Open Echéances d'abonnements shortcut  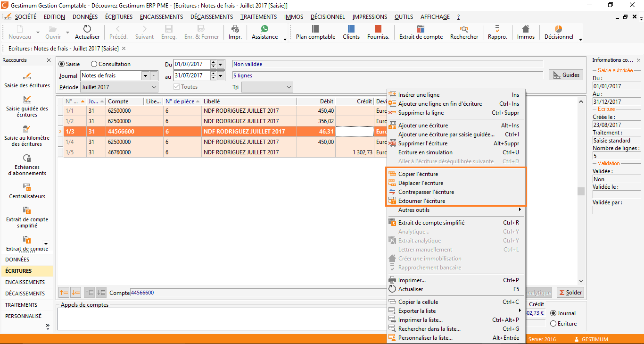pos(27,165)
